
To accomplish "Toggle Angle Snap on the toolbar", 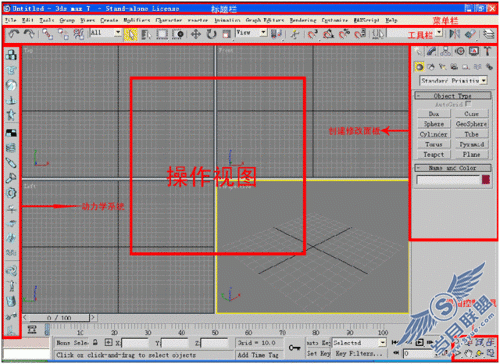I will pos(328,34).
